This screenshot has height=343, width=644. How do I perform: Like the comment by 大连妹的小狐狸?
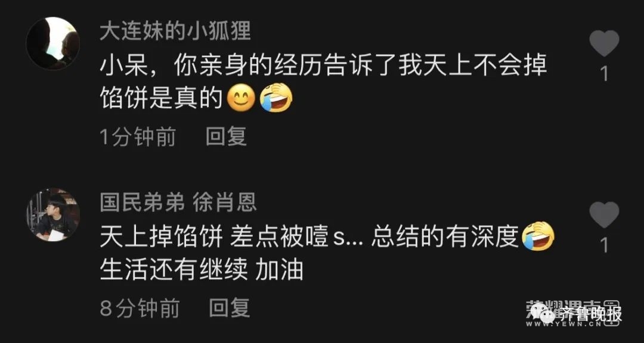point(604,43)
